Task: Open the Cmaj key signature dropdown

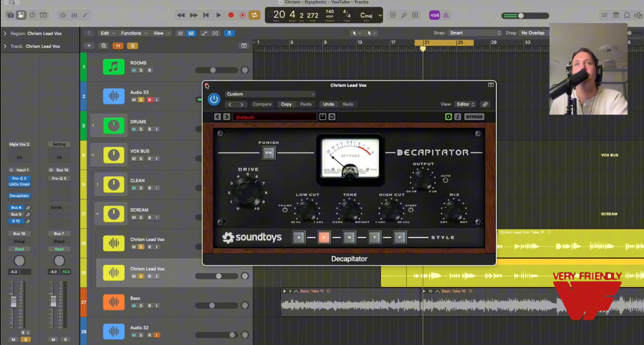Action: click(x=371, y=15)
